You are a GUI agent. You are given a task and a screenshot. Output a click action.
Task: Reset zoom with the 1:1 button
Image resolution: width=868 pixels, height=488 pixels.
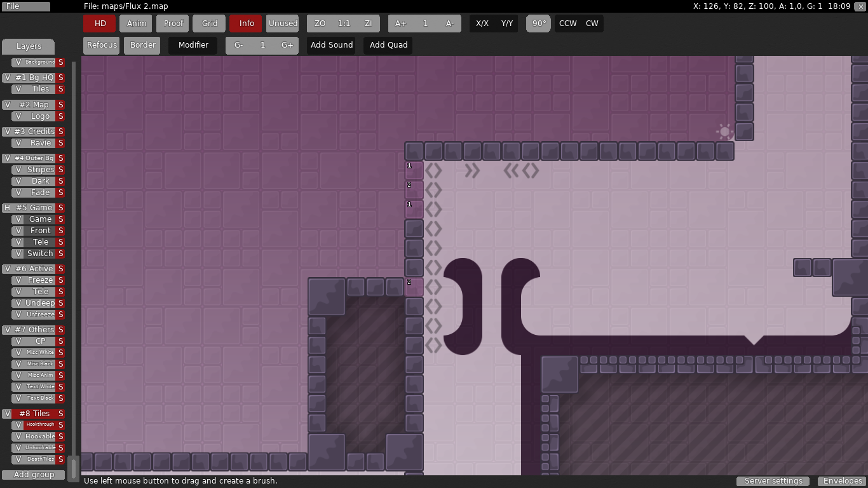click(344, 24)
